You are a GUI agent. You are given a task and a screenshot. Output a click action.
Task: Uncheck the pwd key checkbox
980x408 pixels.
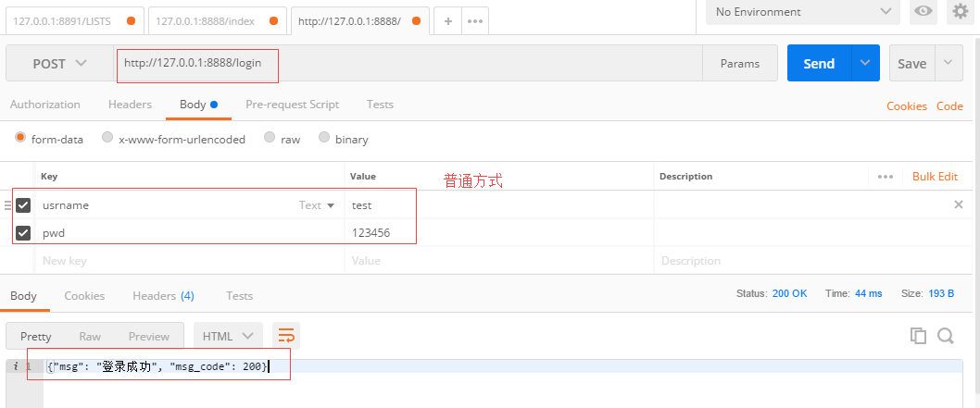24,233
